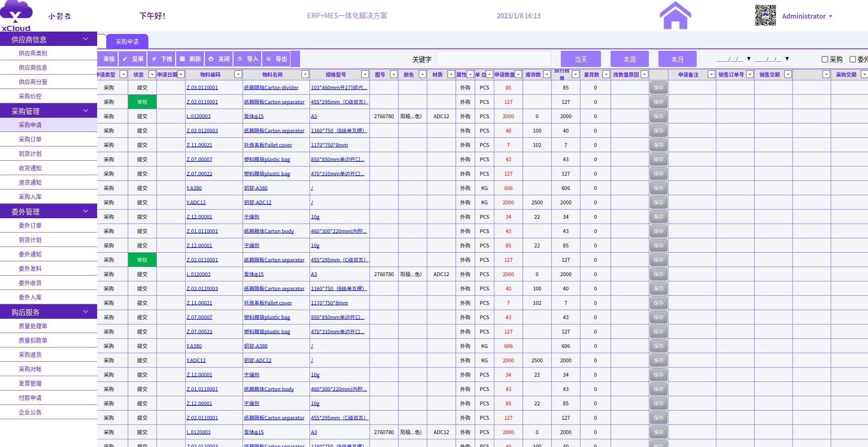Open the 物料编码 column filter dropdown
This screenshot has height=447, width=868.
click(238, 74)
